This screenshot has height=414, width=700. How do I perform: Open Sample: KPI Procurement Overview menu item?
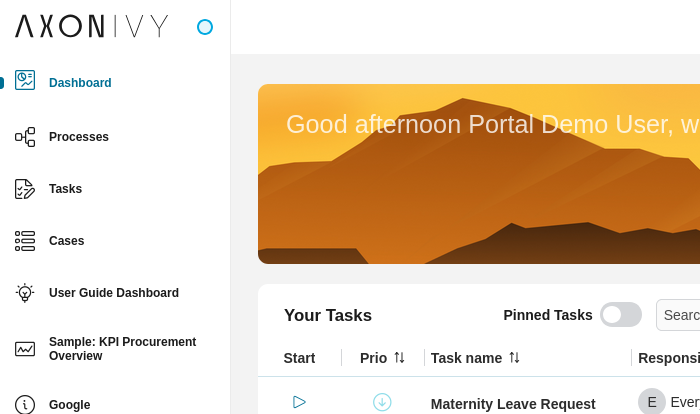122,349
